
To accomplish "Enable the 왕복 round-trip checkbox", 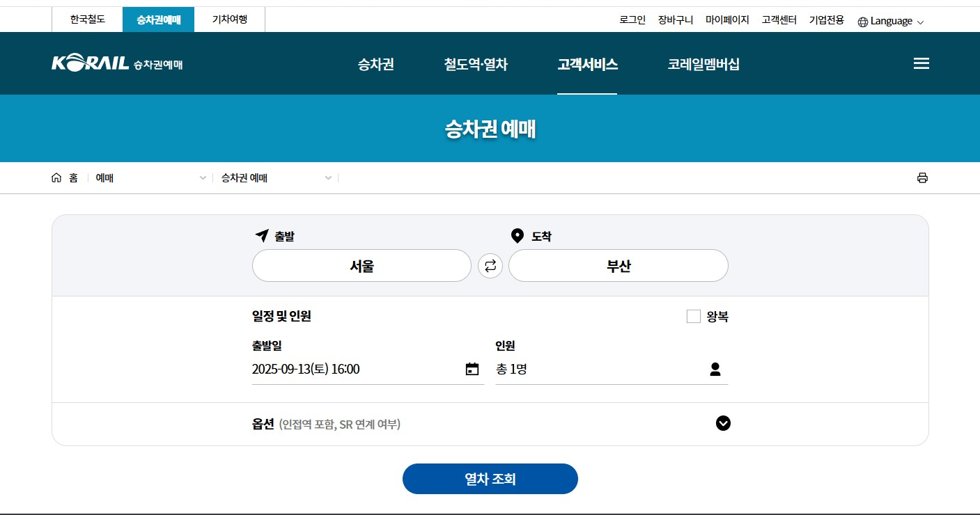I will [693, 316].
